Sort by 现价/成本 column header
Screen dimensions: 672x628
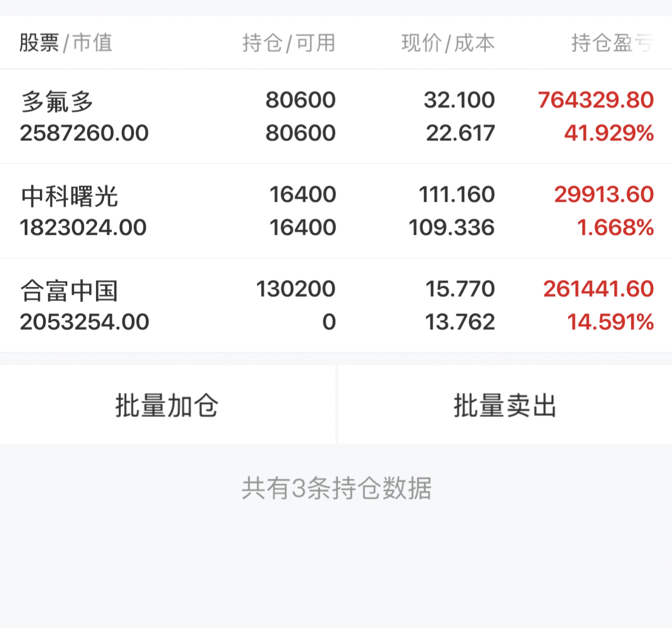(x=448, y=43)
